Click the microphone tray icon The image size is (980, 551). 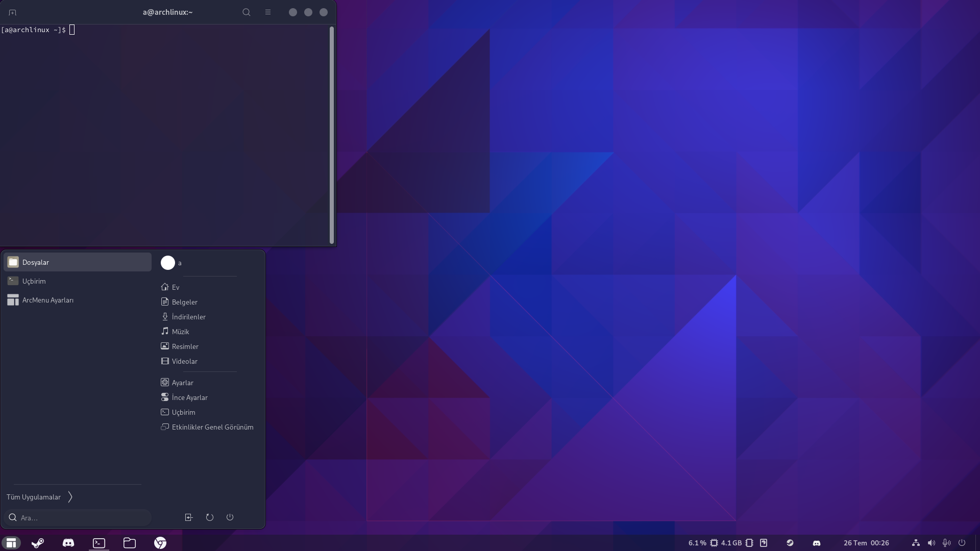tap(946, 543)
